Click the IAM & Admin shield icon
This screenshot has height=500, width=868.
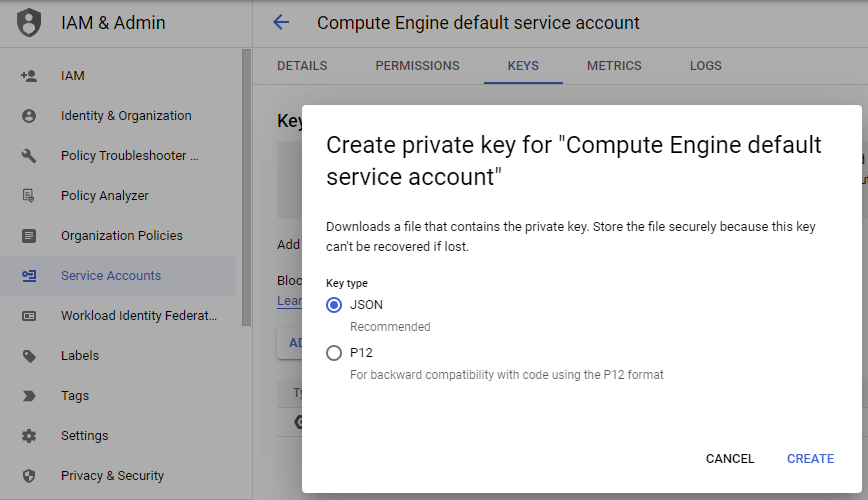tap(30, 22)
